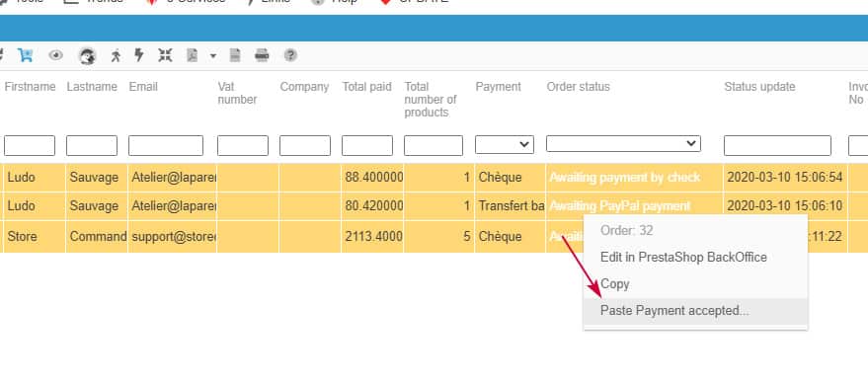Click product count 5 in Store row

coord(438,237)
